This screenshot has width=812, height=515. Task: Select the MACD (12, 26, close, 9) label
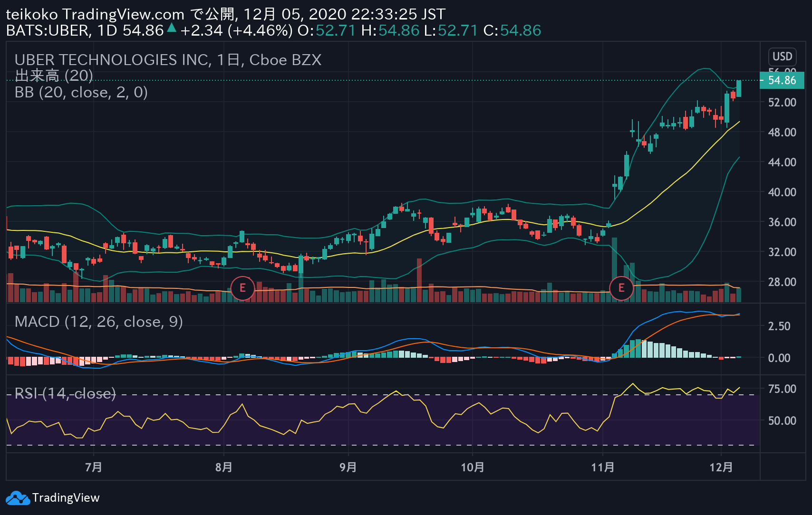tap(99, 322)
